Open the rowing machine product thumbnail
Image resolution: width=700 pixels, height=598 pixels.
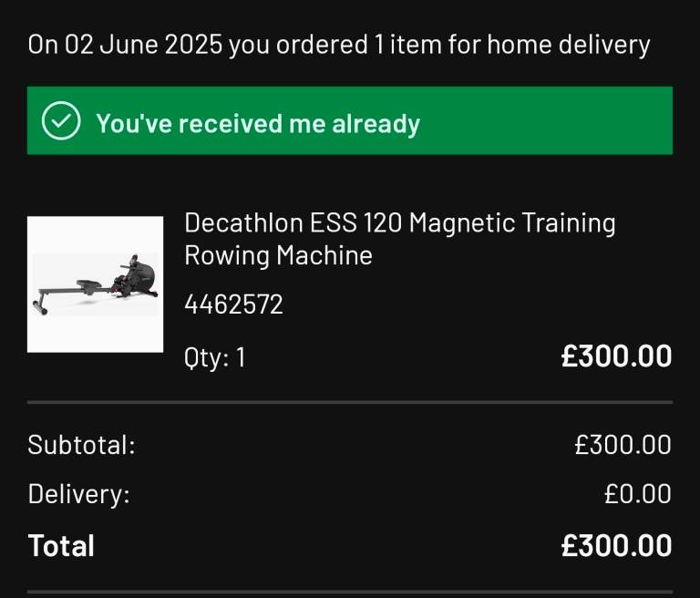[95, 284]
